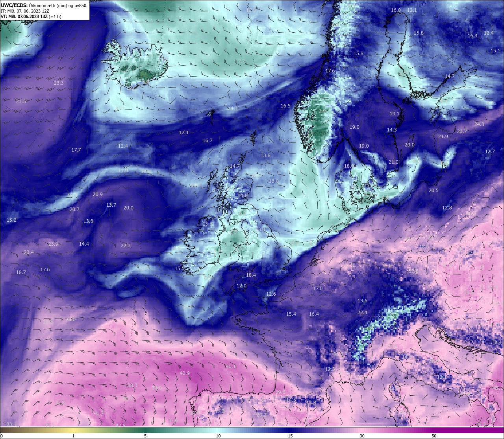Click the UWC/ECDS map title line

[44, 5]
